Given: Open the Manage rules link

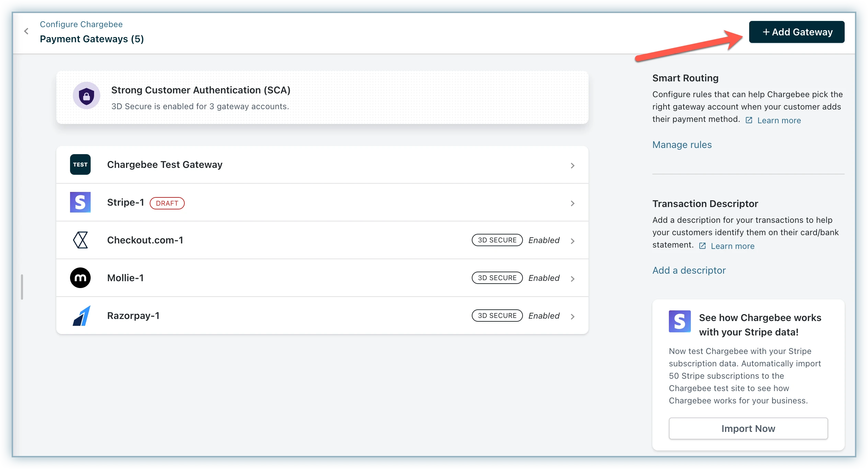Looking at the screenshot, I should coord(682,145).
